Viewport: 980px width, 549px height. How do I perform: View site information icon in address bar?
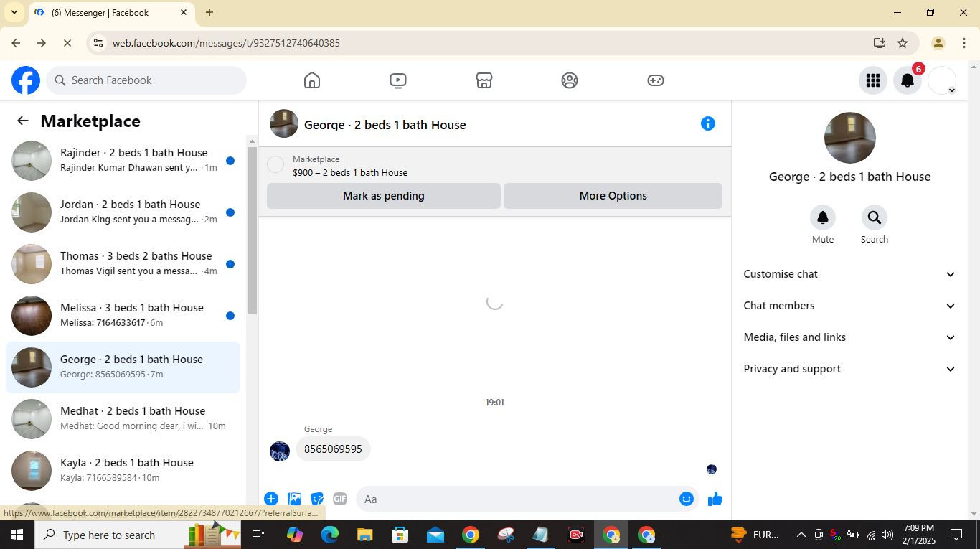click(98, 43)
